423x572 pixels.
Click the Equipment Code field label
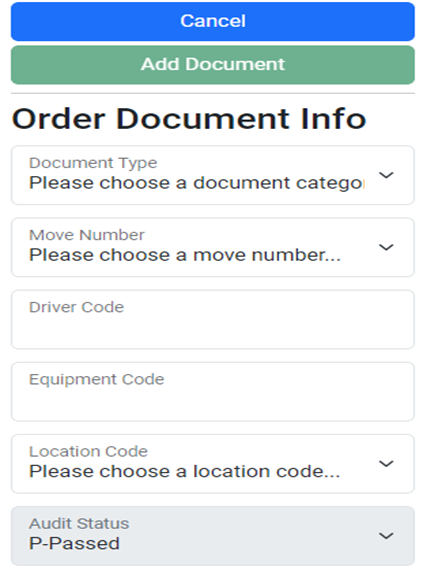coord(97,379)
